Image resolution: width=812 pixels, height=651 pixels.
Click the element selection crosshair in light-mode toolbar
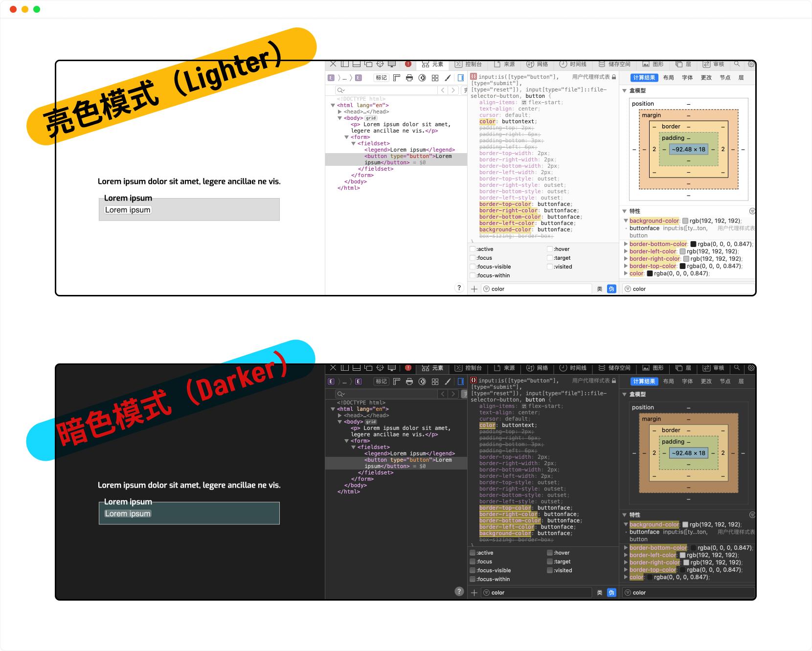pyautogui.click(x=380, y=64)
